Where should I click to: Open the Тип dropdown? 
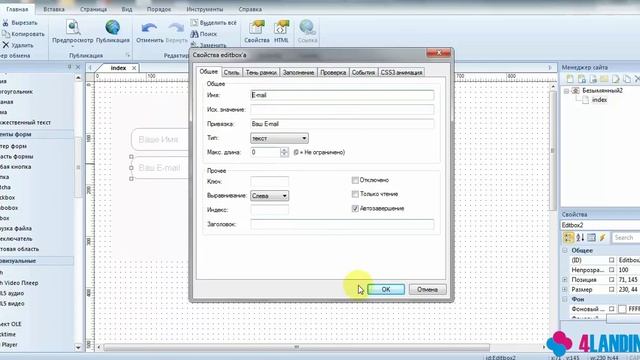(x=279, y=138)
